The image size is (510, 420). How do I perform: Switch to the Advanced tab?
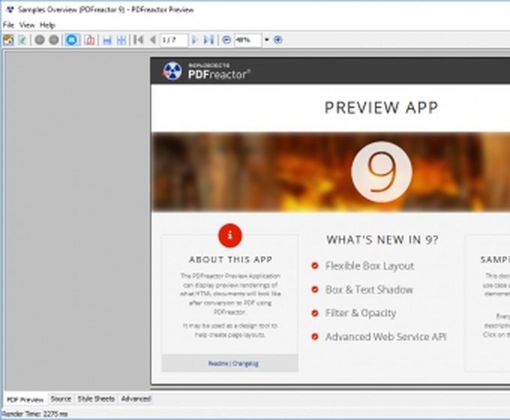[x=136, y=399]
